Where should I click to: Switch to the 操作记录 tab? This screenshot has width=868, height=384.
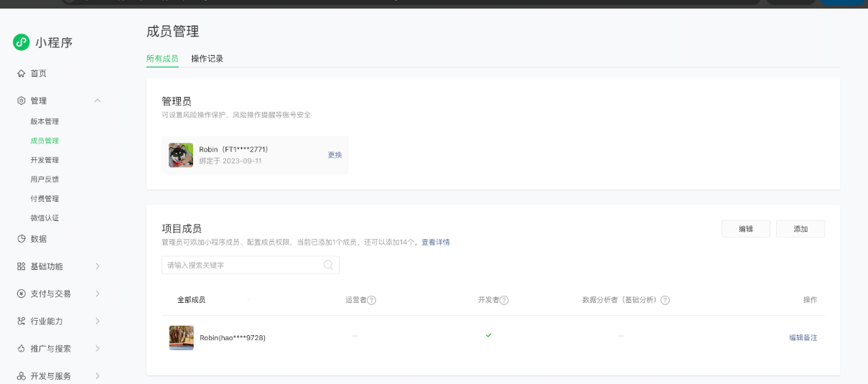tap(207, 59)
